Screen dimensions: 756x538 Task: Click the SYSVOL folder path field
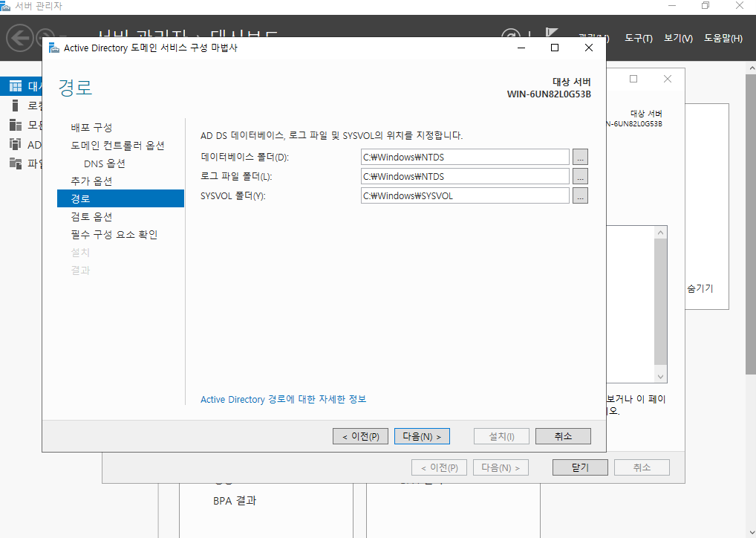click(465, 196)
